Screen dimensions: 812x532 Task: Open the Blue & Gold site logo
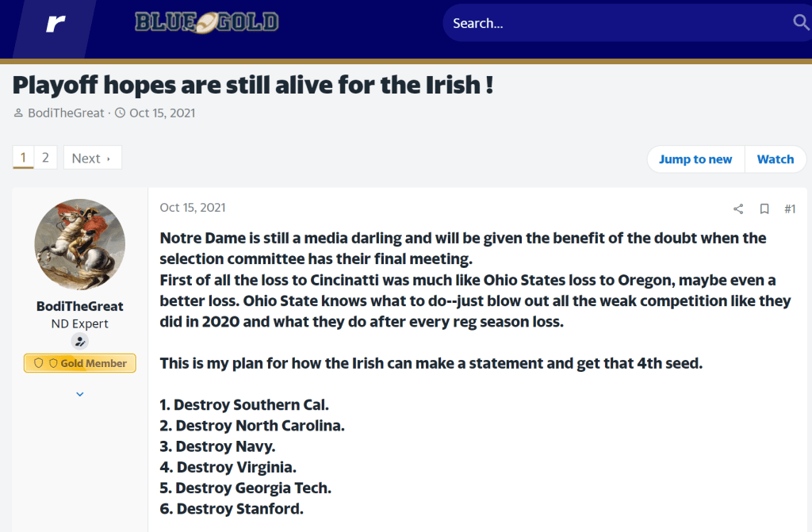pyautogui.click(x=206, y=22)
